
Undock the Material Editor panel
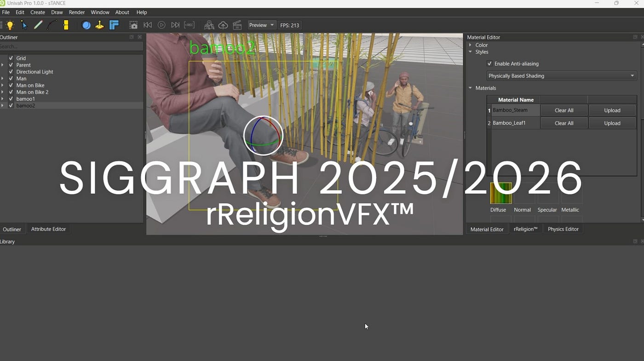635,37
